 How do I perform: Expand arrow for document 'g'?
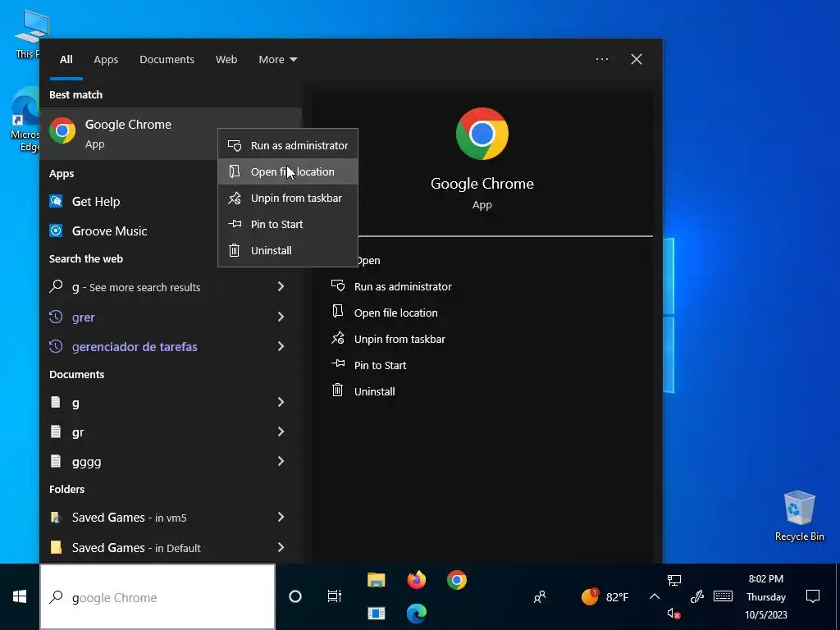[x=281, y=402]
